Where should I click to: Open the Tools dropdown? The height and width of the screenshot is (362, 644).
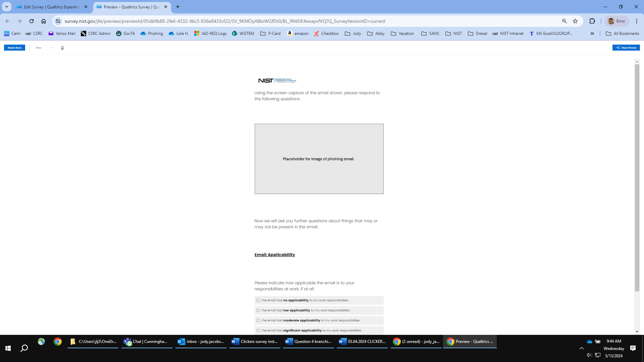(x=44, y=48)
